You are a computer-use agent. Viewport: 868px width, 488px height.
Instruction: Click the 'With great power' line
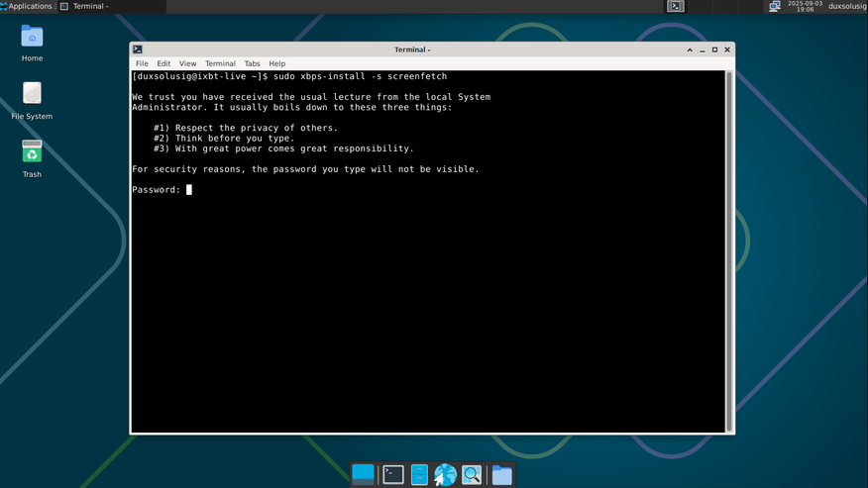283,148
